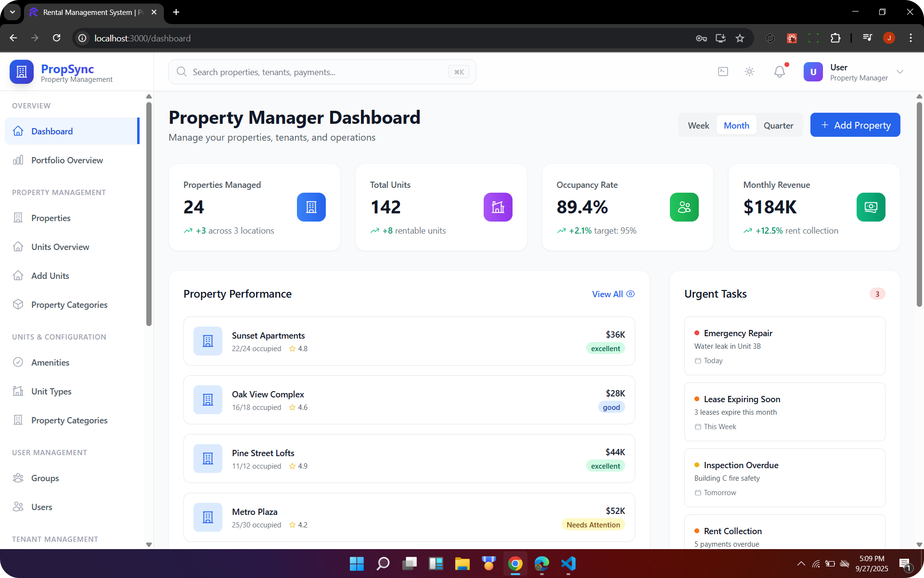This screenshot has height=578, width=924.
Task: Click the Add Property button
Action: click(x=855, y=125)
